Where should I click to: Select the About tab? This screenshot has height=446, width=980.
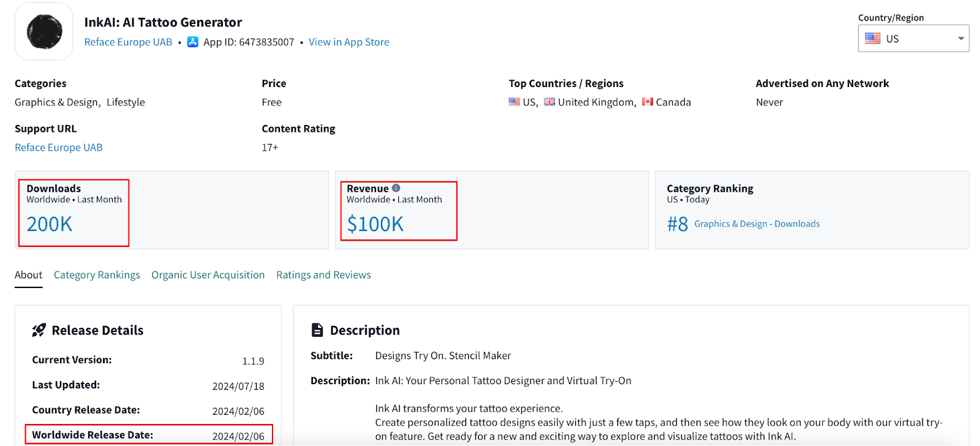coord(29,275)
